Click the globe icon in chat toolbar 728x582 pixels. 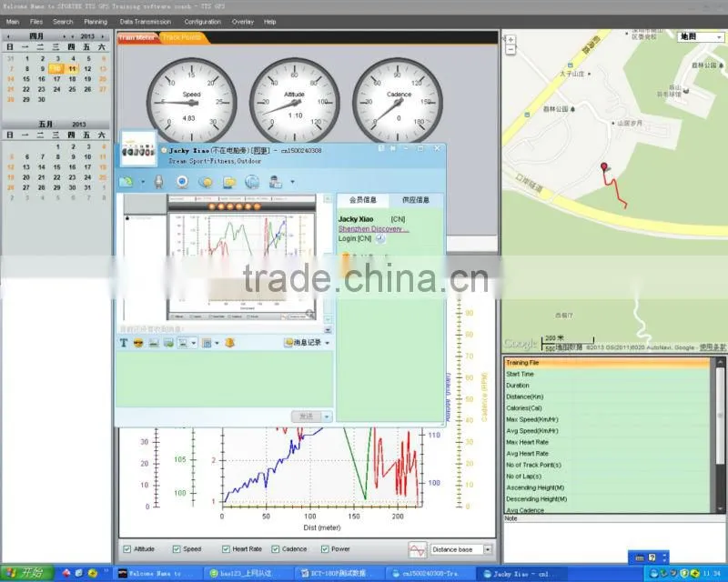pyautogui.click(x=252, y=182)
